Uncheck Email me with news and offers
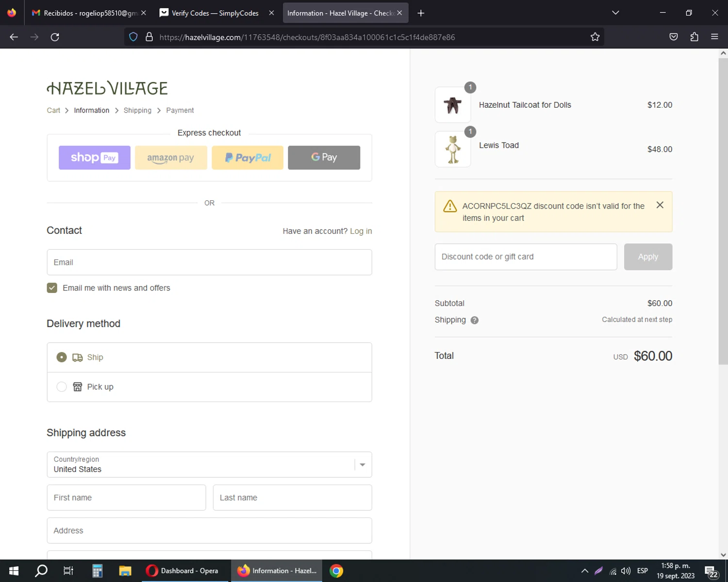This screenshot has height=582, width=728. coord(52,288)
